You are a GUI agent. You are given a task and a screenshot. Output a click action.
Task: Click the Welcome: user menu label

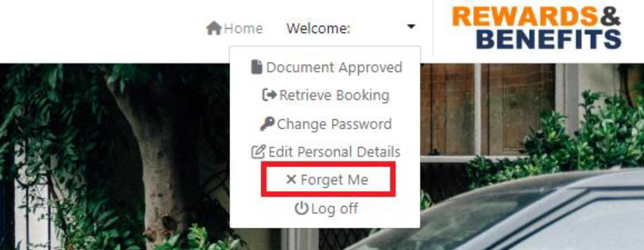[319, 29]
